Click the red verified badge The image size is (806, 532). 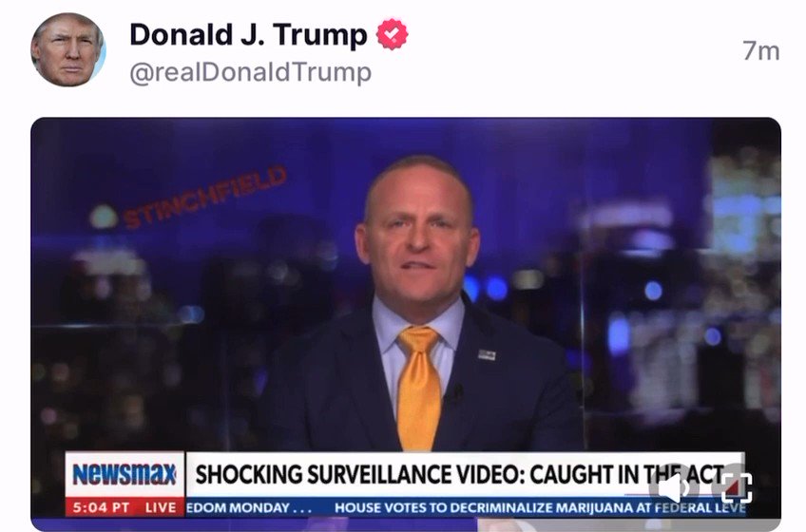392,34
